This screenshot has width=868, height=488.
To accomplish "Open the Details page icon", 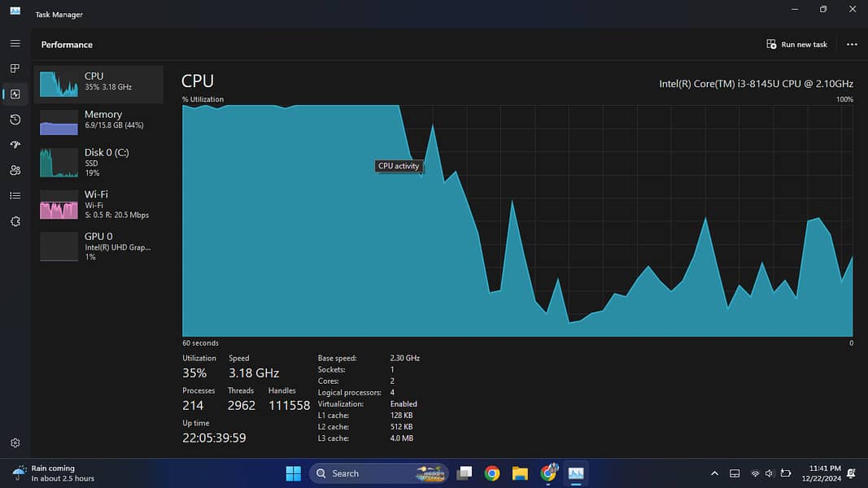I will 15,196.
